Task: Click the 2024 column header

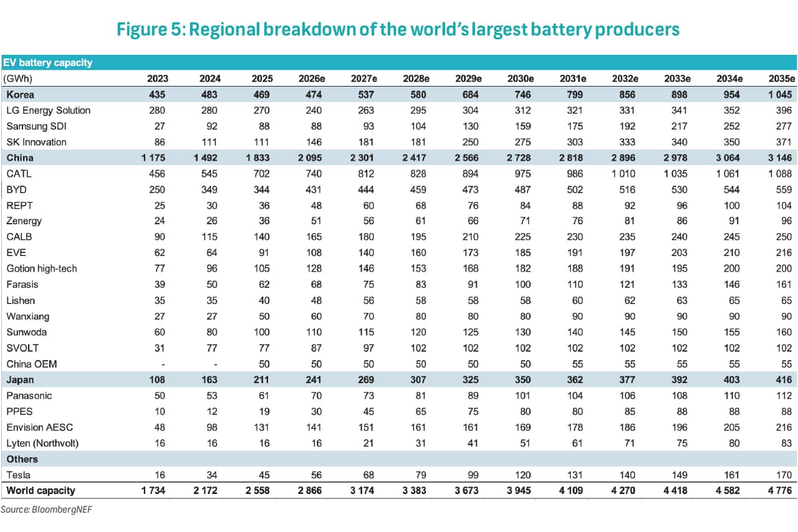Action: [210, 78]
